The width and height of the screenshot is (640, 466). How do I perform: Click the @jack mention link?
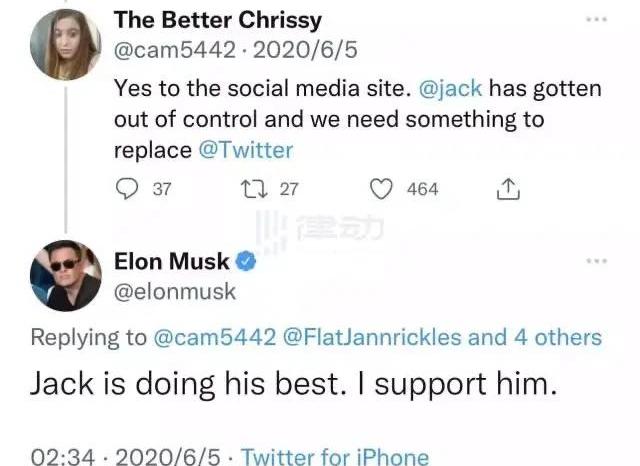[449, 89]
